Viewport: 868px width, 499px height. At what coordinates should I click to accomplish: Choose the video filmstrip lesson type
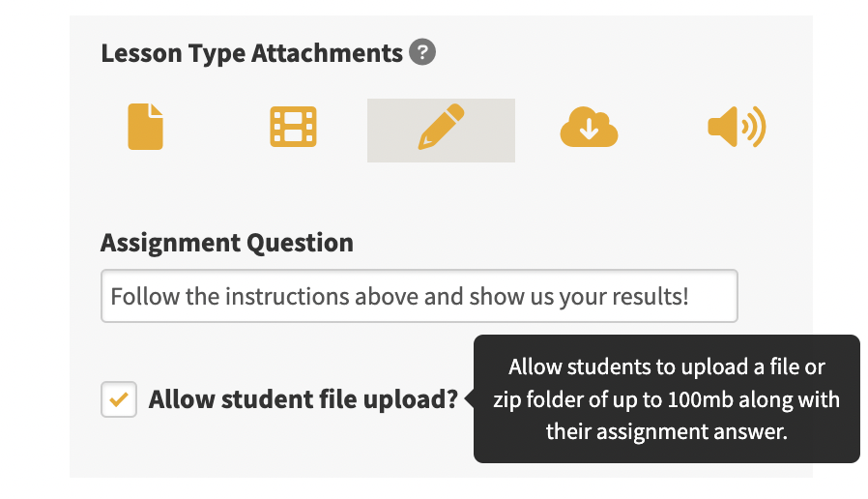coord(294,127)
